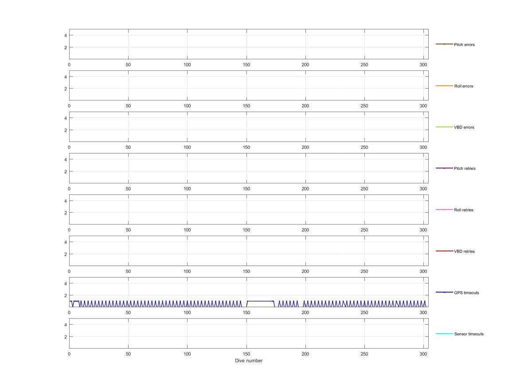
Task: Click the blue GPS timeouts legend line
Action: [x=444, y=292]
